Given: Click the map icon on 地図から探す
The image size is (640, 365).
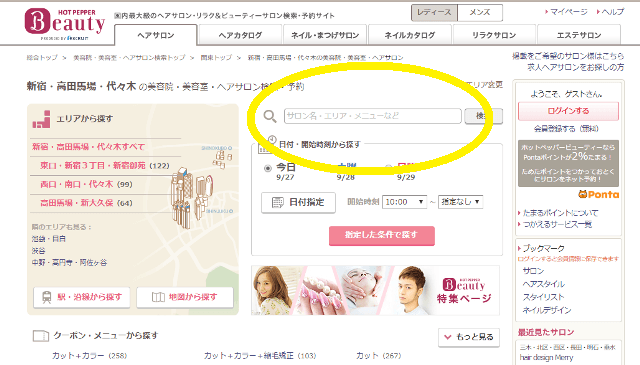Looking at the screenshot, I should coord(158,297).
